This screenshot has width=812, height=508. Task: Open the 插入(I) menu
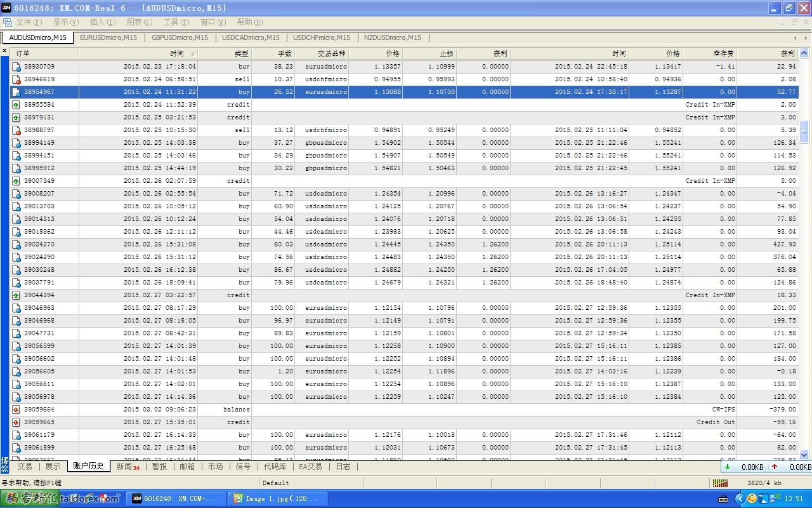(x=102, y=22)
